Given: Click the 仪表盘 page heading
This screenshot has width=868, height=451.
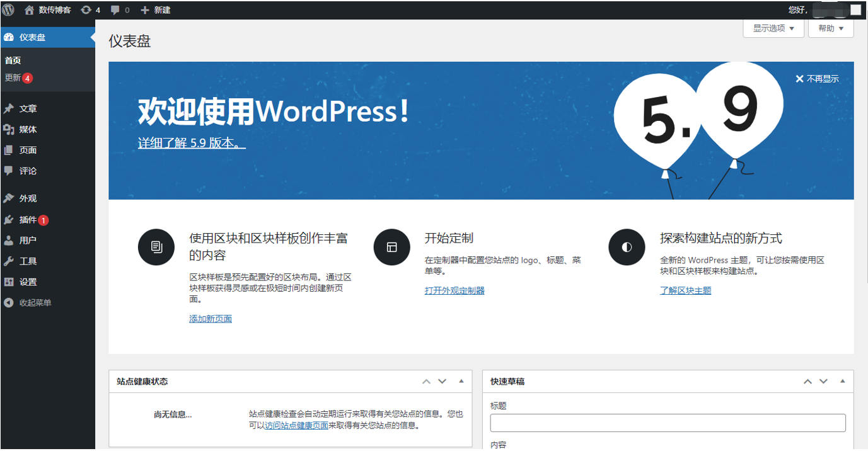Looking at the screenshot, I should point(130,41).
